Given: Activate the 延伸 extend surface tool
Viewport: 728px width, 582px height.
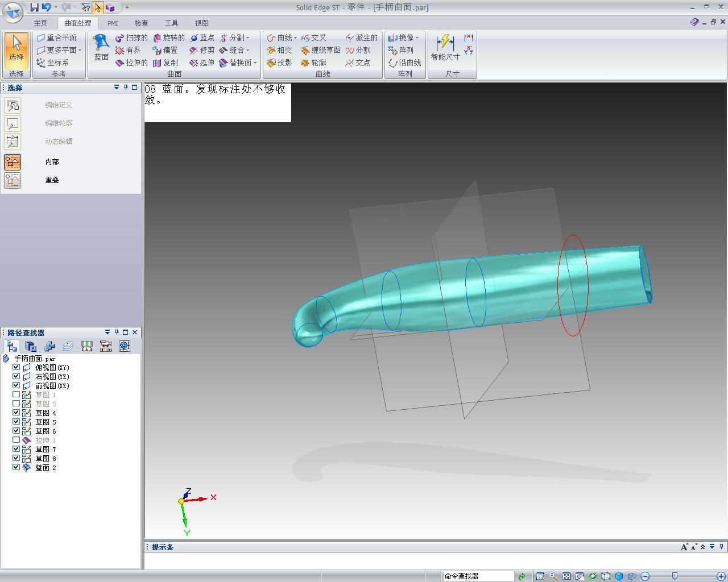Looking at the screenshot, I should [202, 63].
